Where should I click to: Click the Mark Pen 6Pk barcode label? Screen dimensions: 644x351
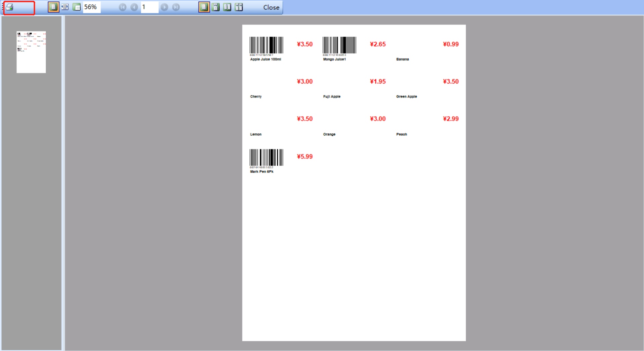click(266, 161)
